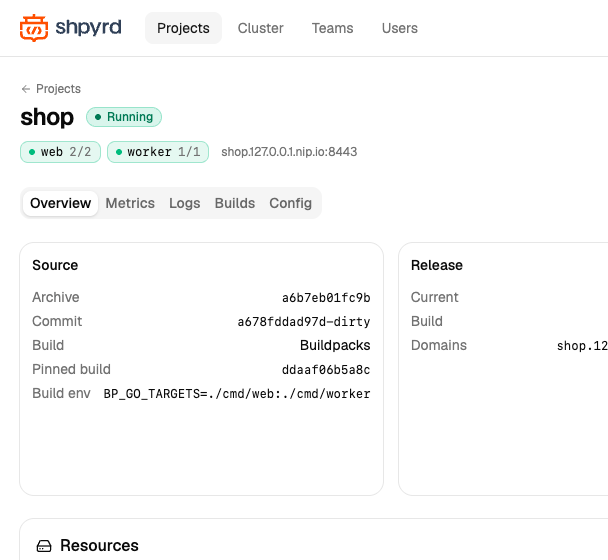Click the Running status badge
This screenshot has height=560, width=608.
pyautogui.click(x=124, y=117)
